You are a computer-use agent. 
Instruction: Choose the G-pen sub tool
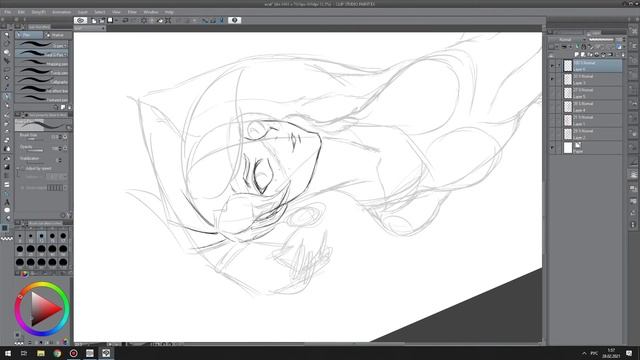(x=42, y=45)
